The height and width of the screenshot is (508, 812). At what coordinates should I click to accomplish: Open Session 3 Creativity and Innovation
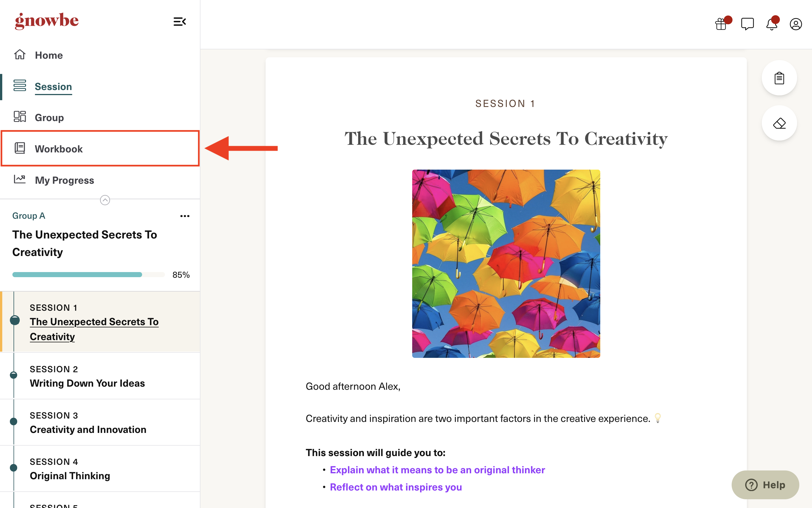100,422
